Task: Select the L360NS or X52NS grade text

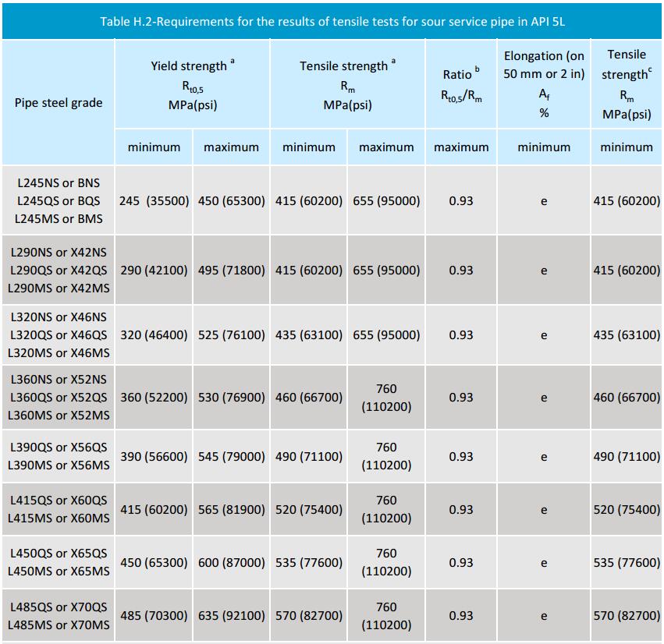Action: click(x=59, y=379)
